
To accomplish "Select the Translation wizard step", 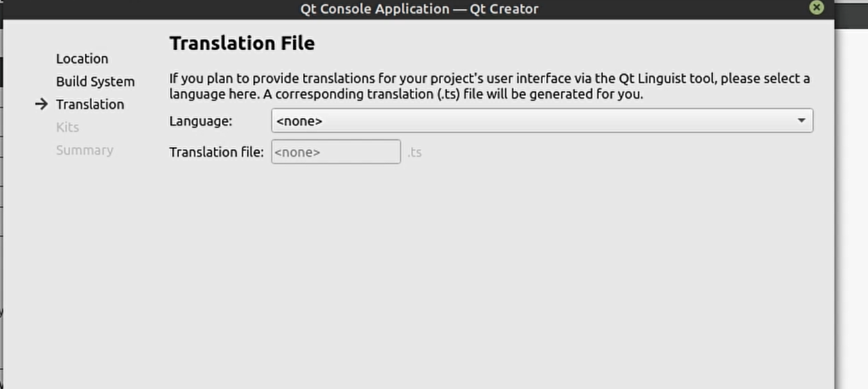I will click(90, 105).
